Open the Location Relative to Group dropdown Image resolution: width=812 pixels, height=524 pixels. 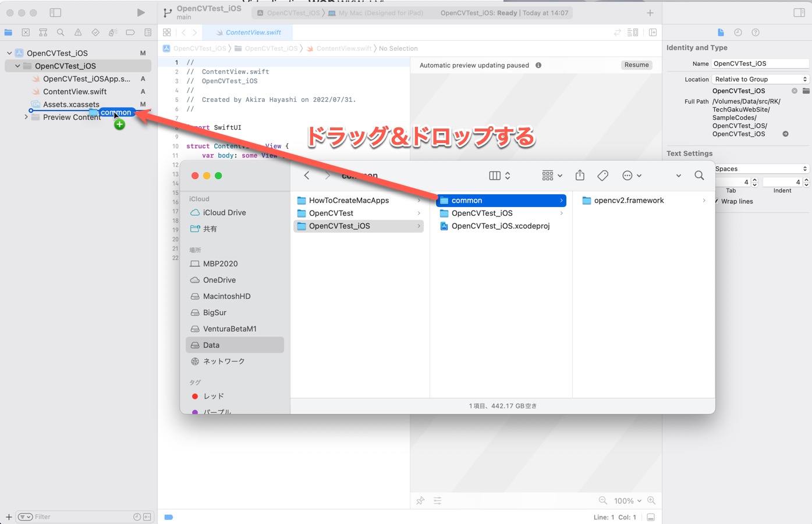tap(761, 79)
